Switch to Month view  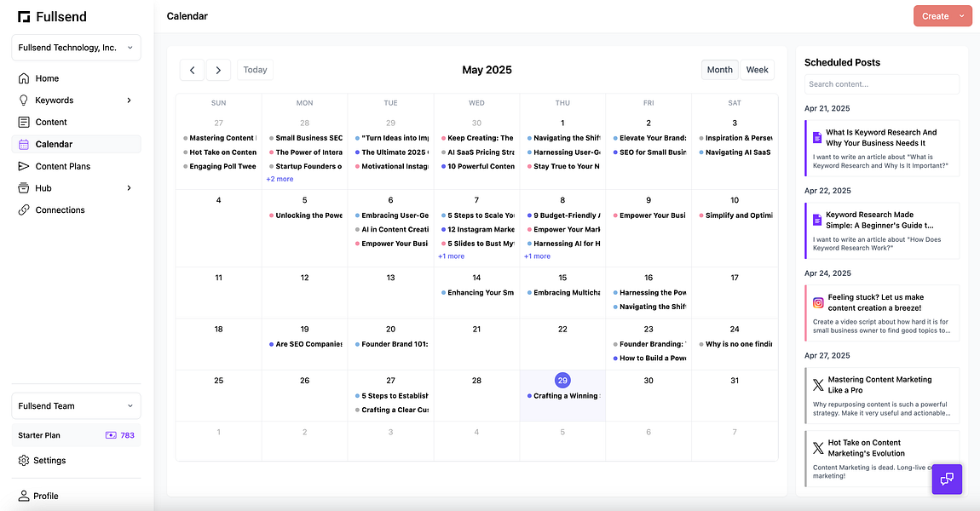tap(719, 70)
